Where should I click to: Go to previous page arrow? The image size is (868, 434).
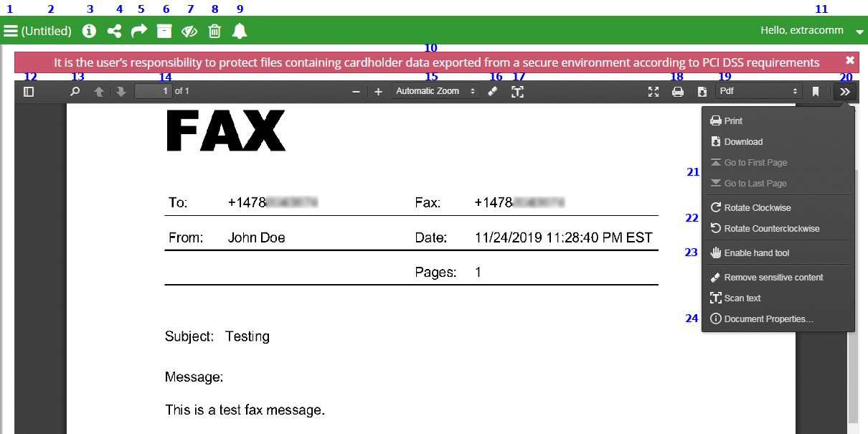pos(99,92)
